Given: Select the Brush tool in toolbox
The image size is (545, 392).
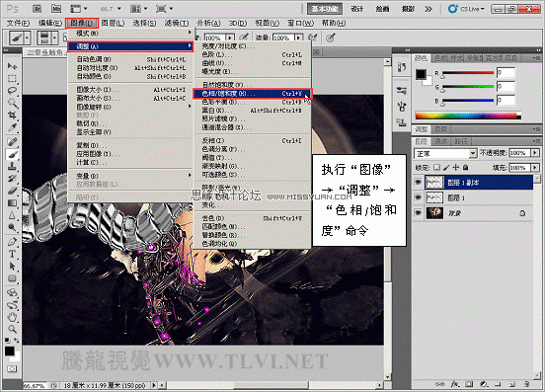Looking at the screenshot, I should (x=12, y=154).
